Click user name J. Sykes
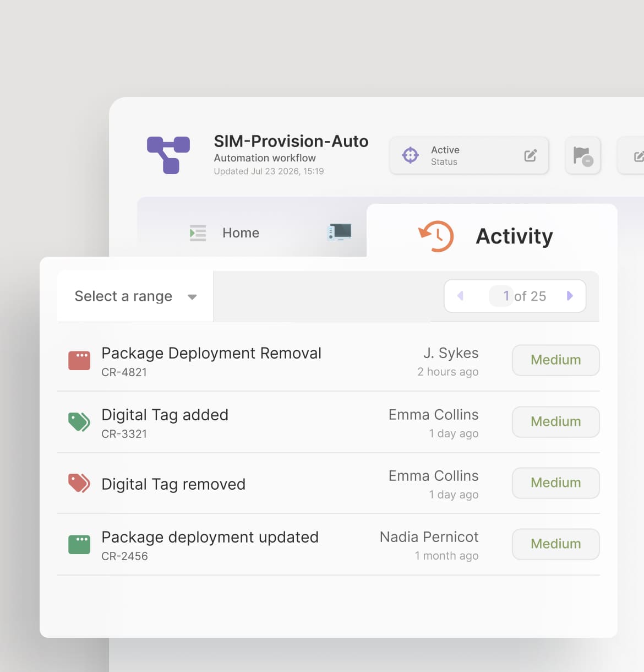The image size is (644, 672). (x=451, y=353)
